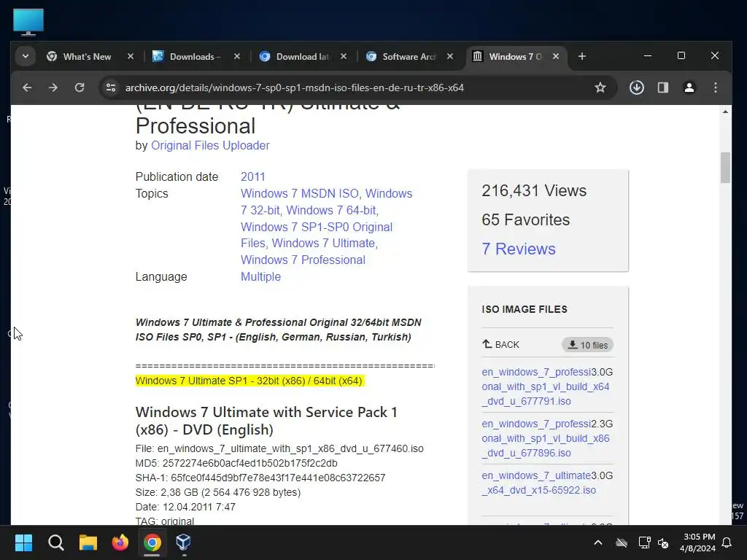Close the What's New tab

point(131,57)
